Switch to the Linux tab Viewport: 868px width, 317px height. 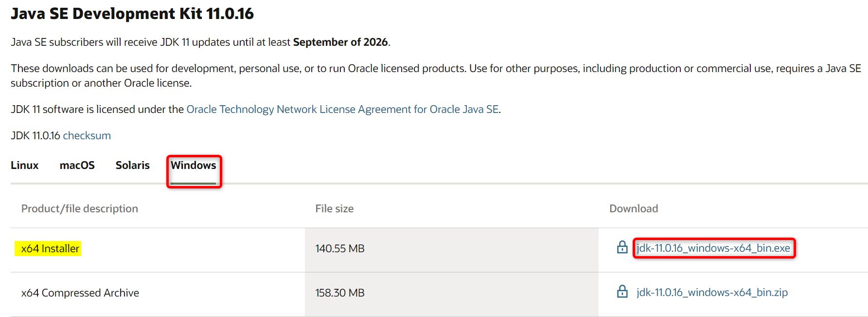click(x=24, y=166)
